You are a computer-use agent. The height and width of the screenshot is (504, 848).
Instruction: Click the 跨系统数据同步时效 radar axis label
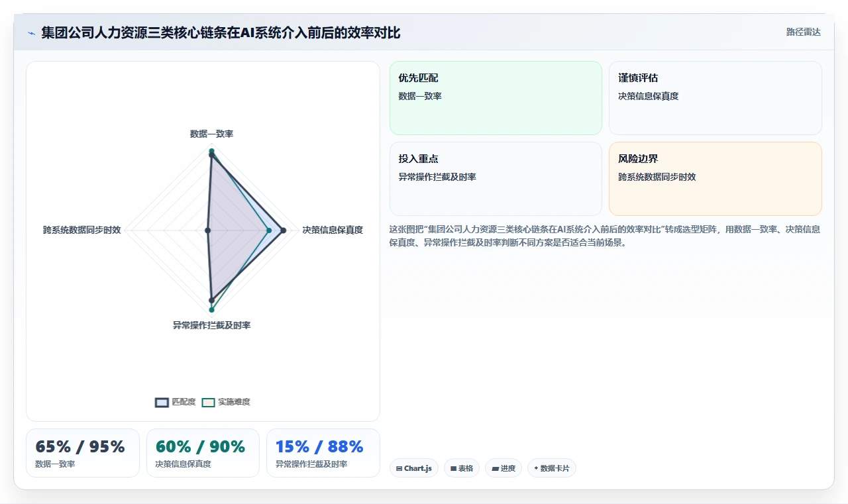[81, 230]
